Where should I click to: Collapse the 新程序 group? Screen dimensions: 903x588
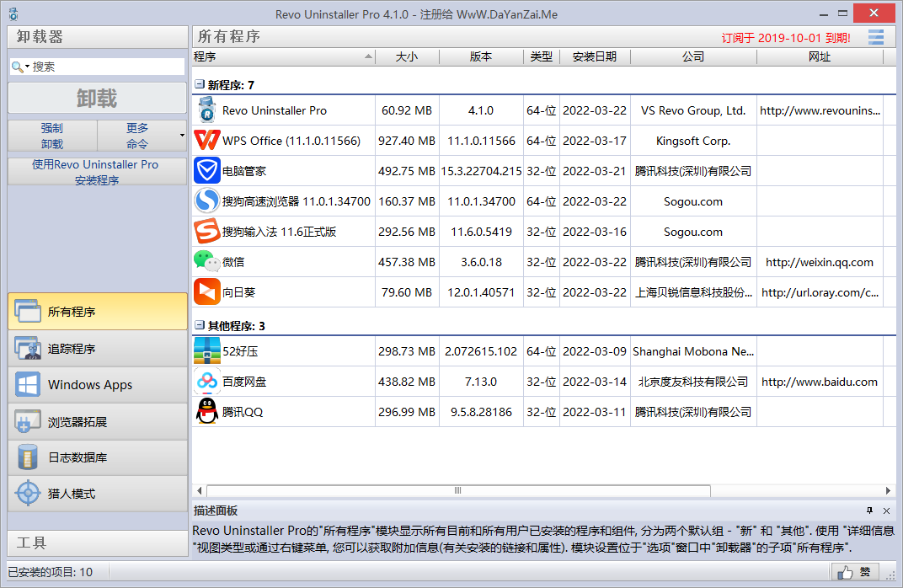pyautogui.click(x=200, y=85)
